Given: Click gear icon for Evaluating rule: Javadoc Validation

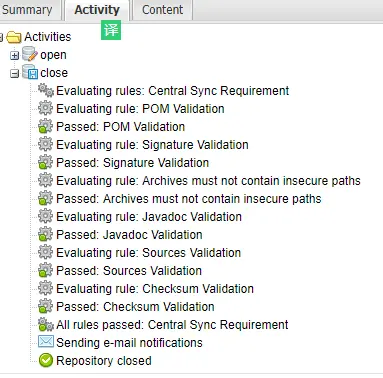Looking at the screenshot, I should click(x=46, y=216).
